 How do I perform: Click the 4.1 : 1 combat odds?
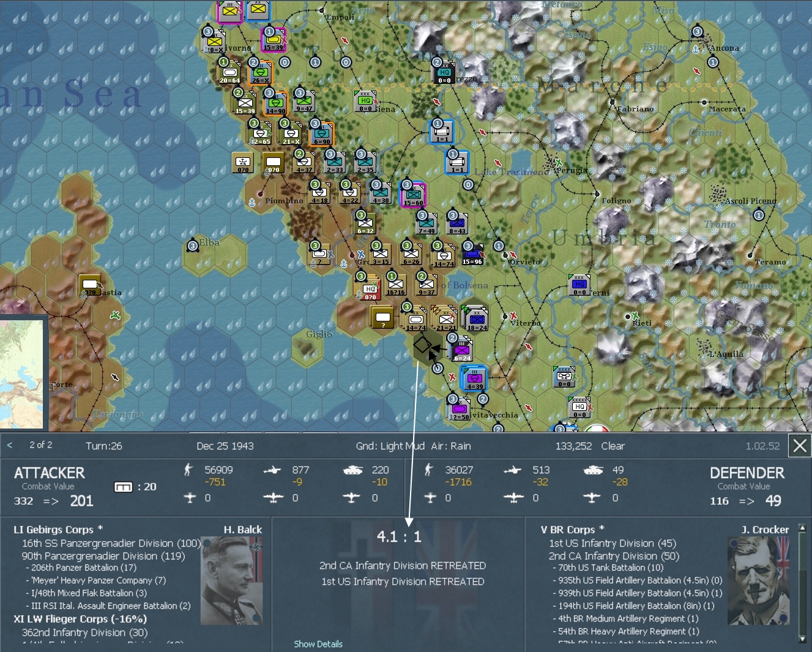(x=399, y=537)
